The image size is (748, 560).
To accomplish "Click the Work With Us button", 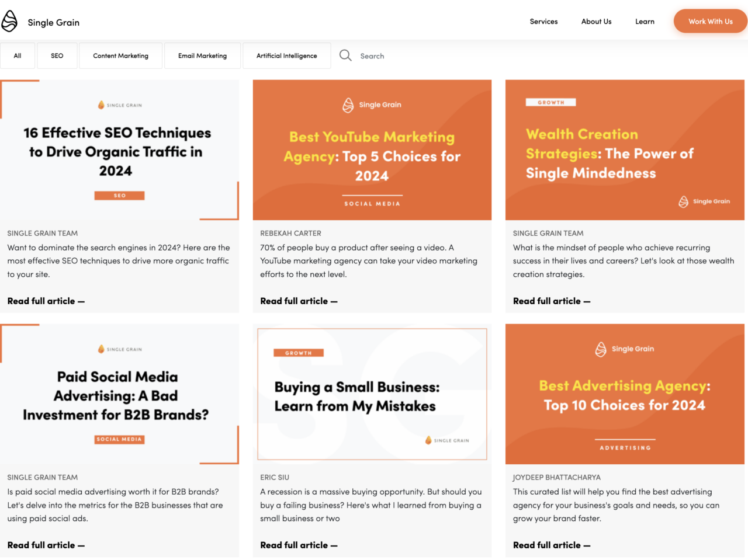I will [x=710, y=22].
